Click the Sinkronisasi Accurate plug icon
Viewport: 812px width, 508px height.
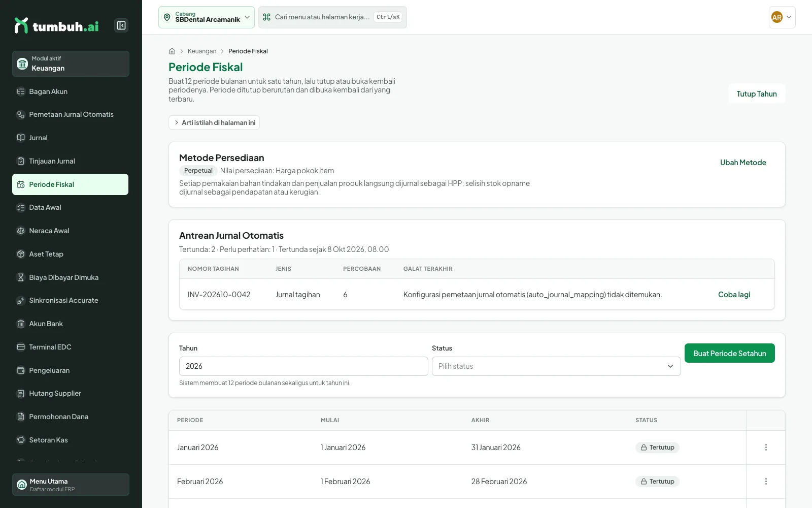pos(21,301)
